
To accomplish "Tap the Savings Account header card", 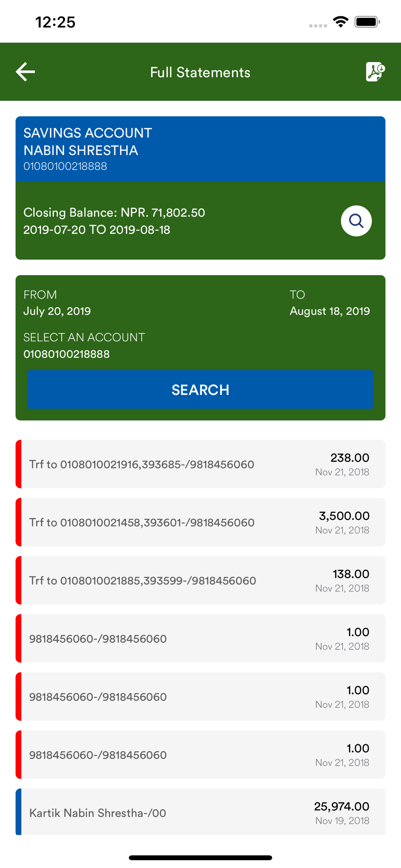I will 200,149.
